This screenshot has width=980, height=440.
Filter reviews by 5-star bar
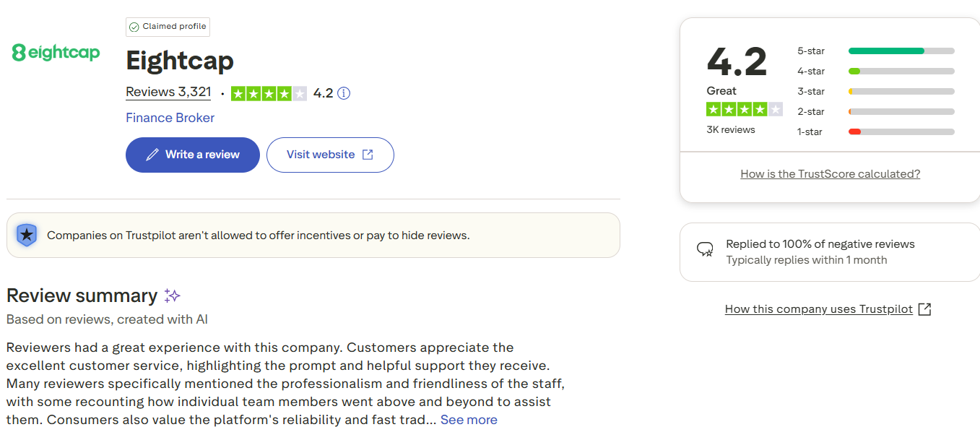[901, 51]
